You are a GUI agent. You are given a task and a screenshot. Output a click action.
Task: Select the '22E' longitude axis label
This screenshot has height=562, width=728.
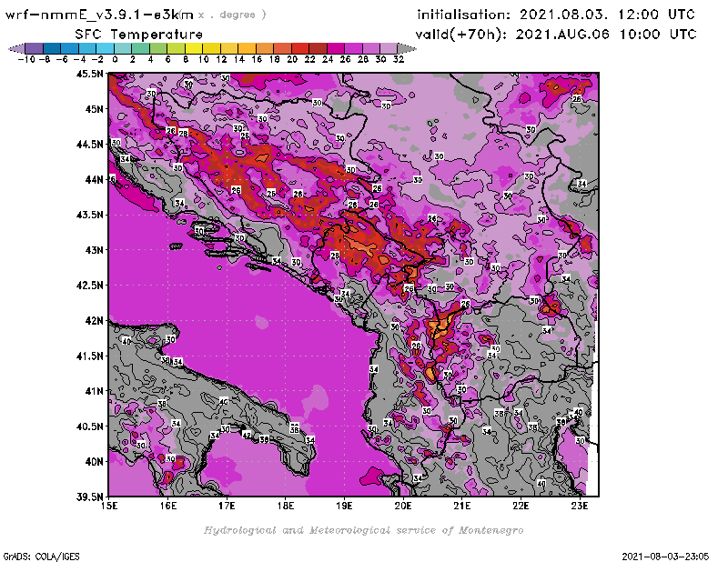click(x=521, y=507)
